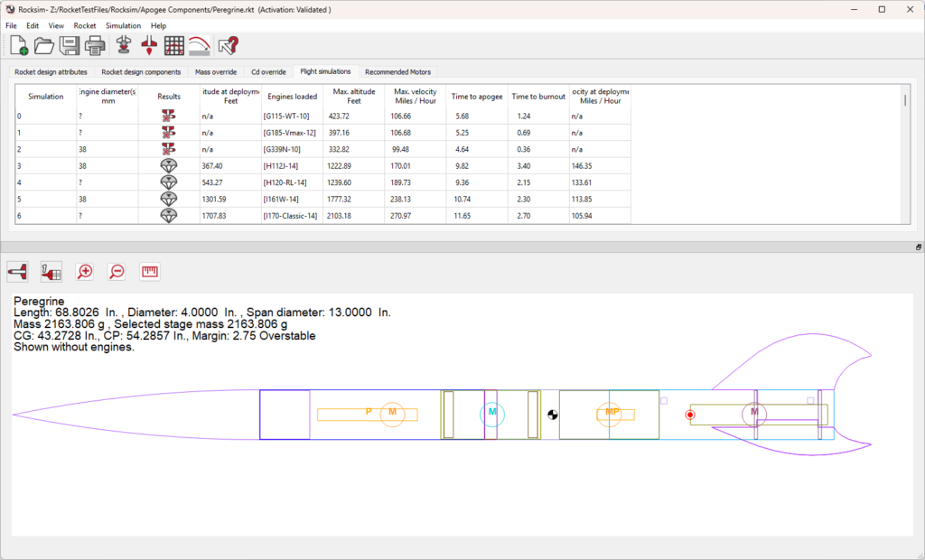
Task: Save the design using the floppy disk icon
Action: pos(70,46)
